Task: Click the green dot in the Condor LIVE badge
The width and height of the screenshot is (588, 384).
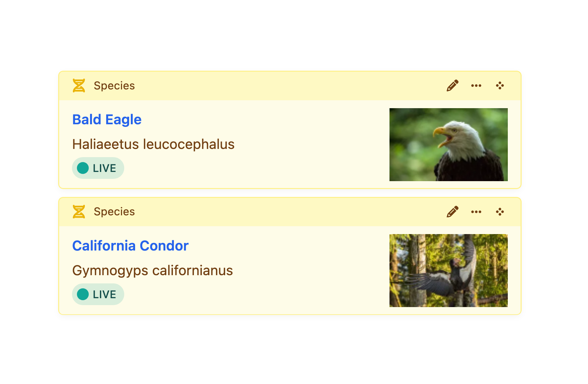Action: pyautogui.click(x=83, y=294)
